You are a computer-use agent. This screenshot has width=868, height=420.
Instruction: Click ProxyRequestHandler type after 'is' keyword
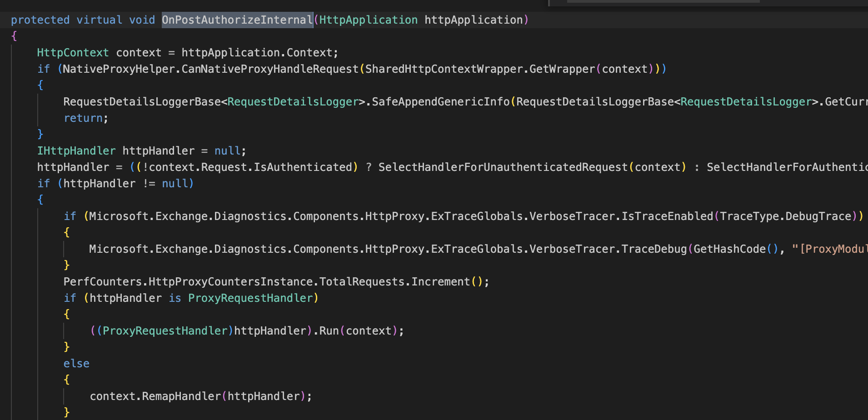point(250,298)
